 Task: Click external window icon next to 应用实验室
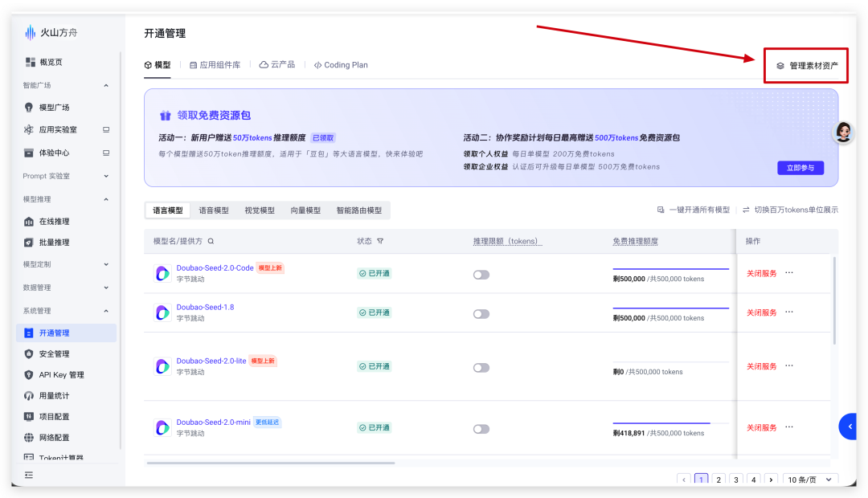pyautogui.click(x=106, y=129)
